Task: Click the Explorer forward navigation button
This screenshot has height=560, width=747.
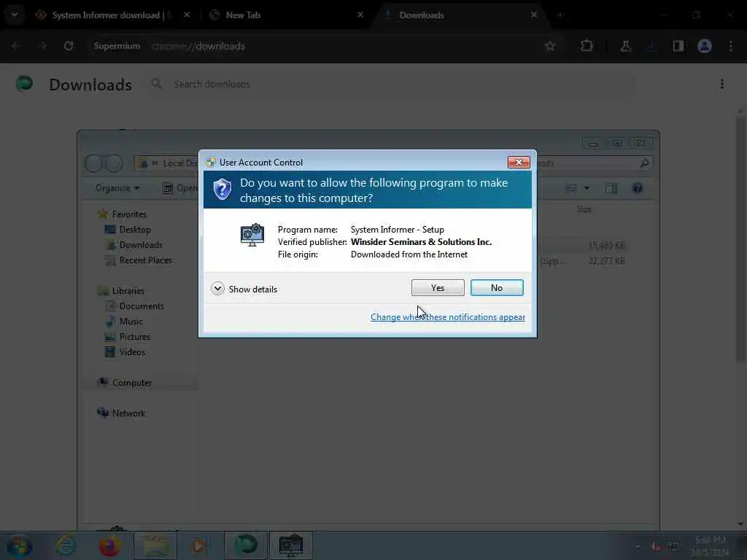Action: (114, 163)
